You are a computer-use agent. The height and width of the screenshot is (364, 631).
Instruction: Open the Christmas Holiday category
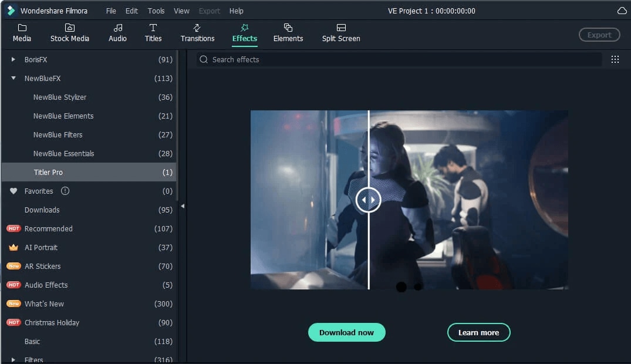89,322
